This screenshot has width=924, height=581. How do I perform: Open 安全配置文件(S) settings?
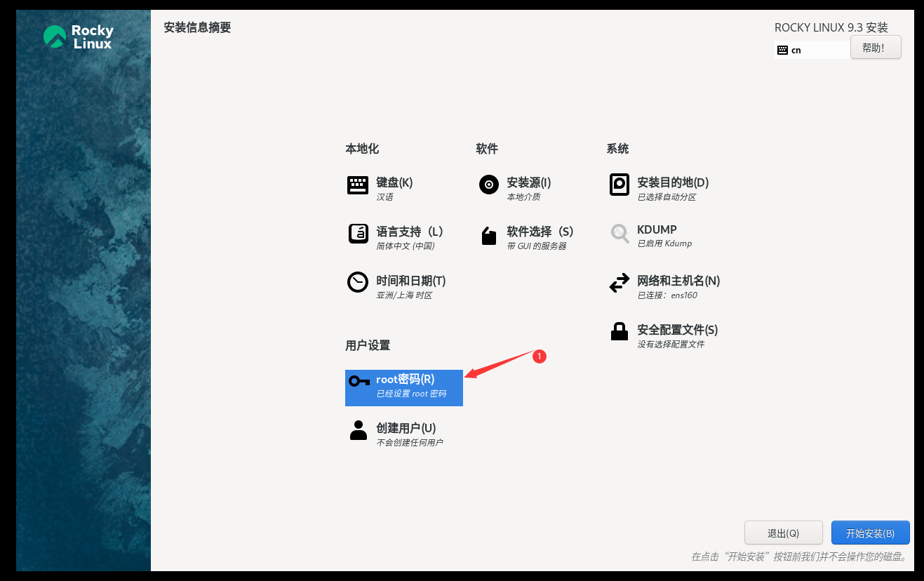pyautogui.click(x=678, y=330)
